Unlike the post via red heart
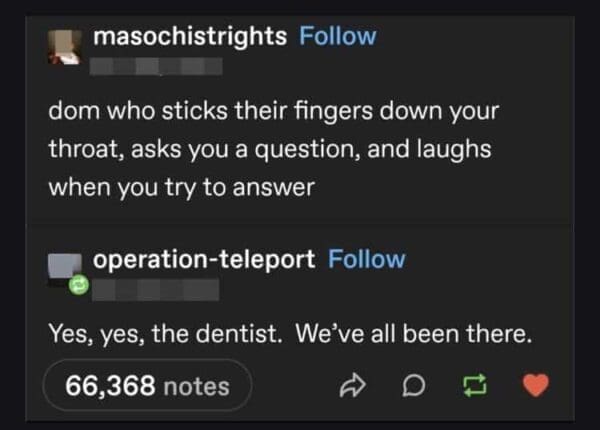The image size is (600, 430). (536, 385)
